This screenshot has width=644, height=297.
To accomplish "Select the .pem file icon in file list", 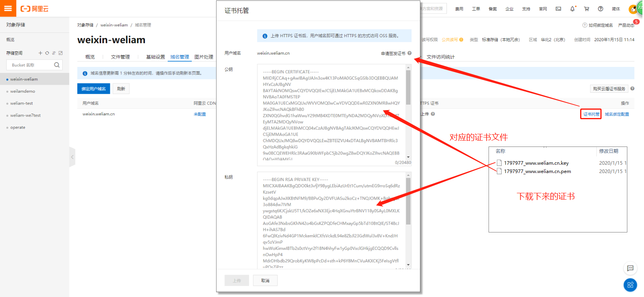I will pyautogui.click(x=499, y=171).
